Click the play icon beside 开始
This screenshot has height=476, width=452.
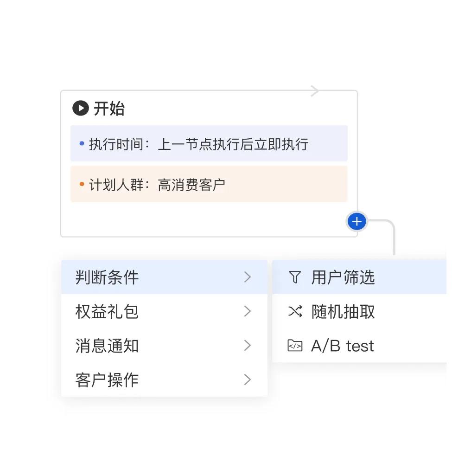(81, 109)
